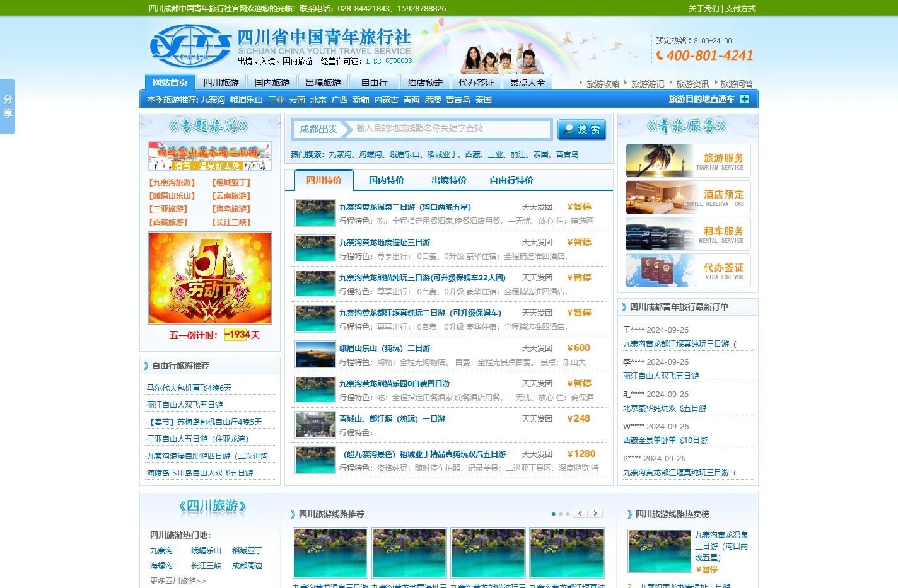Click thumbnail of 峨眉山乐山（纯玩）二日游
Viewport: 898px width, 588px height.
click(x=315, y=355)
